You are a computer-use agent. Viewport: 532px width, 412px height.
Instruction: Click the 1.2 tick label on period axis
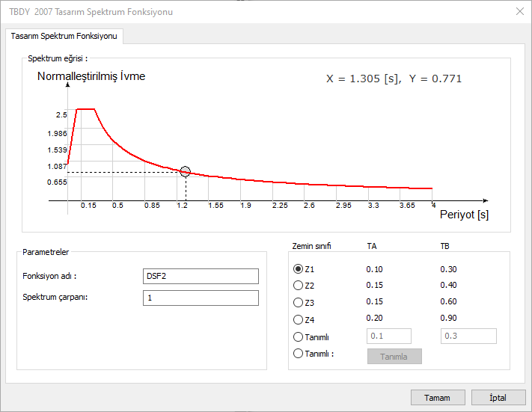182,205
